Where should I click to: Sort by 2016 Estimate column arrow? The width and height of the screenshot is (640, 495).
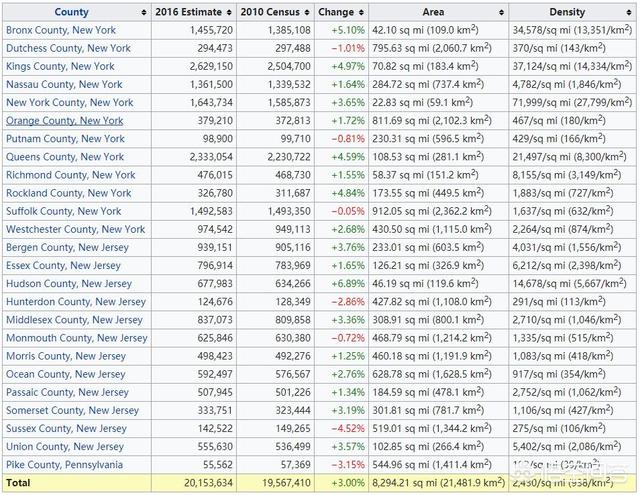[228, 13]
